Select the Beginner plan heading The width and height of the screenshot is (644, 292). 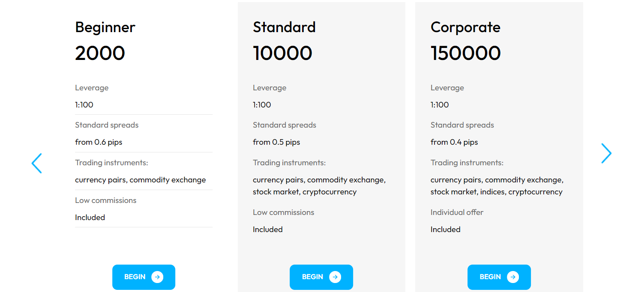click(105, 27)
